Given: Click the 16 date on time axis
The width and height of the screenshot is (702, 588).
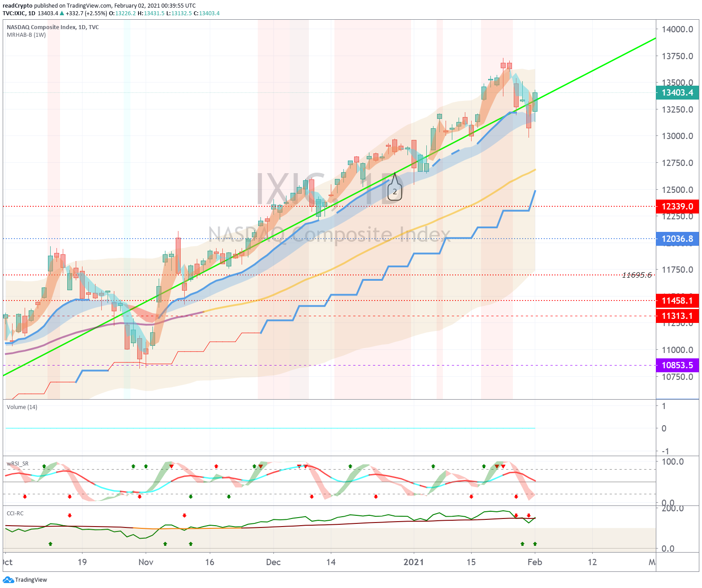Looking at the screenshot, I should (209, 562).
